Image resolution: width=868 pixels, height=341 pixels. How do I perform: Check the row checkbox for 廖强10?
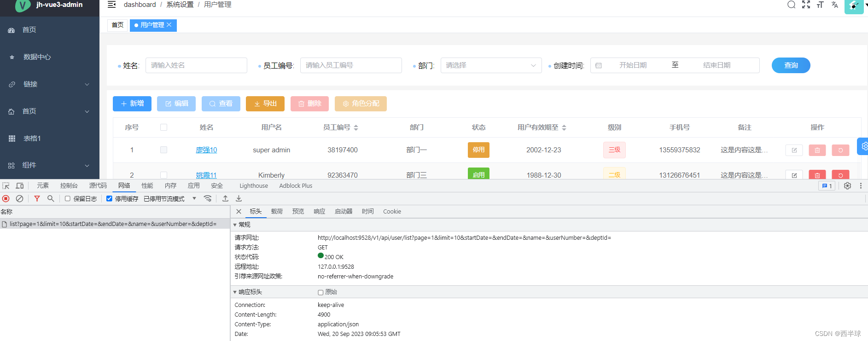point(163,150)
